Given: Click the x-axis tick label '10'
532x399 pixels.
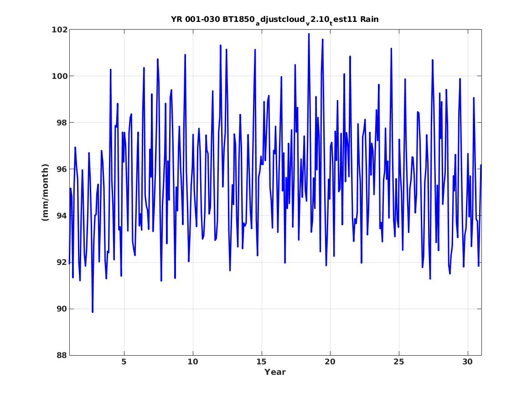Looking at the screenshot, I should (193, 362).
